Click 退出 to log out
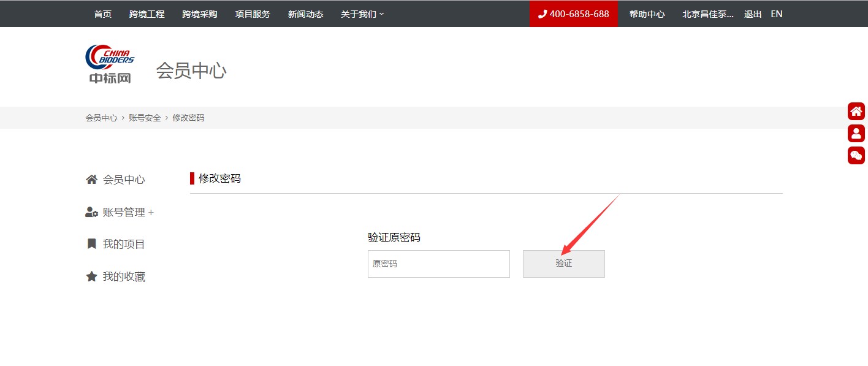868x366 pixels. coord(753,14)
